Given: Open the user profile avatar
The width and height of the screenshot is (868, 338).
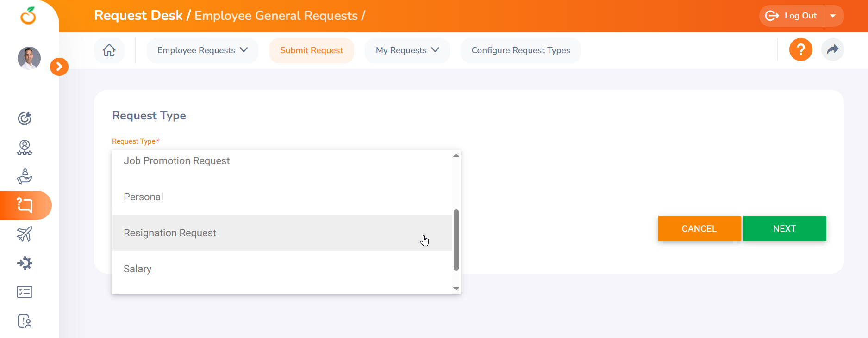Looking at the screenshot, I should coord(29,58).
